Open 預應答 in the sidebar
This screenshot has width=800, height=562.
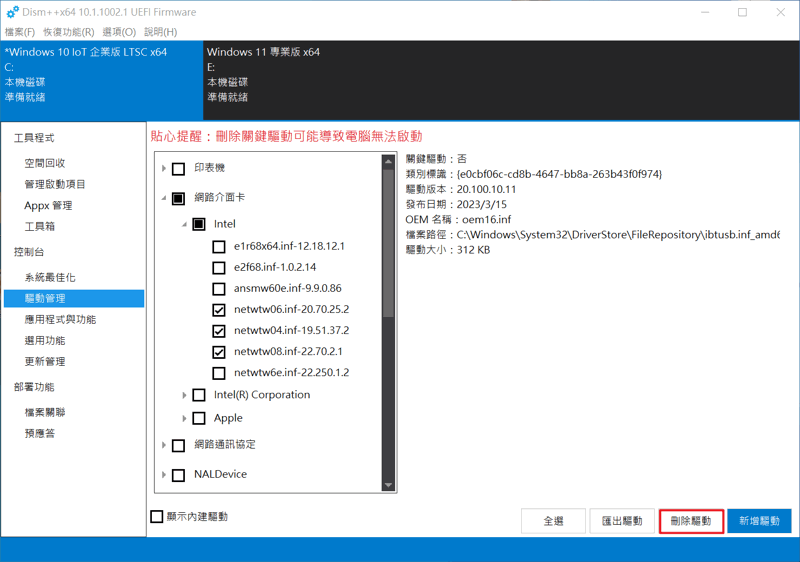(x=40, y=433)
